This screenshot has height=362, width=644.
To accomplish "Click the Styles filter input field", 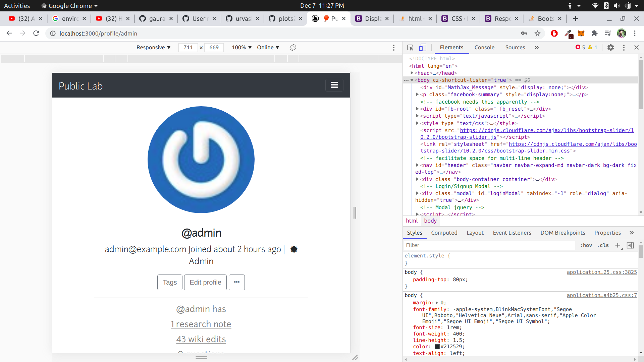I will coord(490,245).
